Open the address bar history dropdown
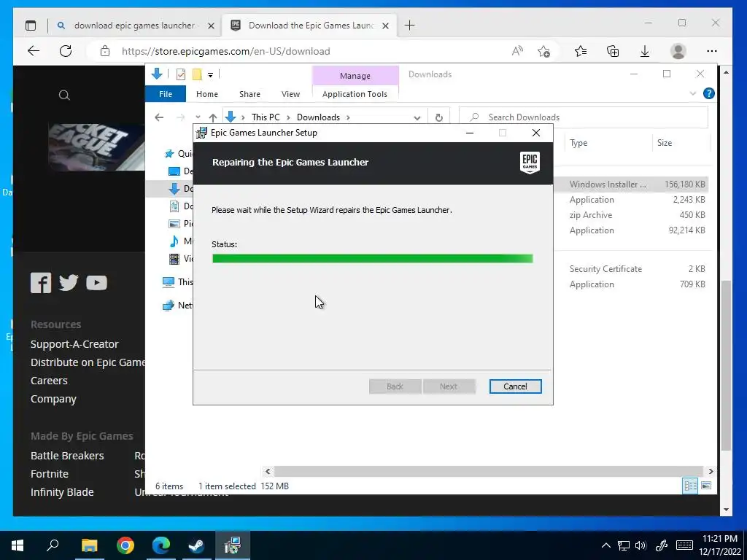This screenshot has width=747, height=560. 417,117
